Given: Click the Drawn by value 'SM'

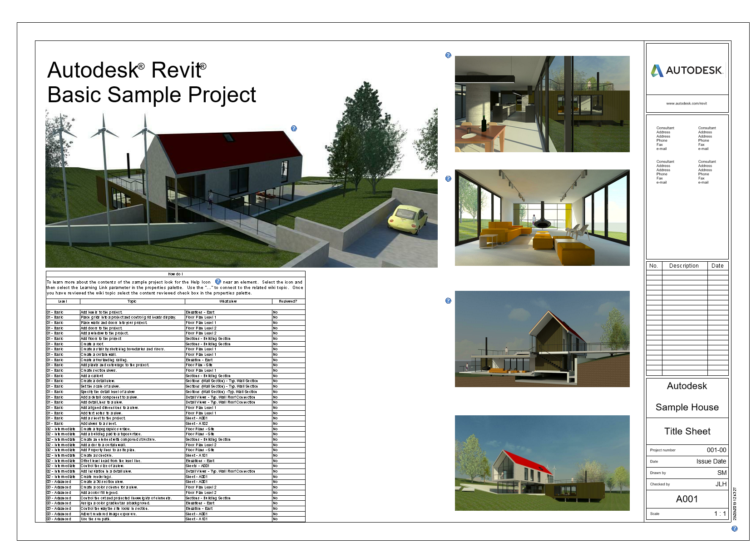Looking at the screenshot, I should coord(722,473).
